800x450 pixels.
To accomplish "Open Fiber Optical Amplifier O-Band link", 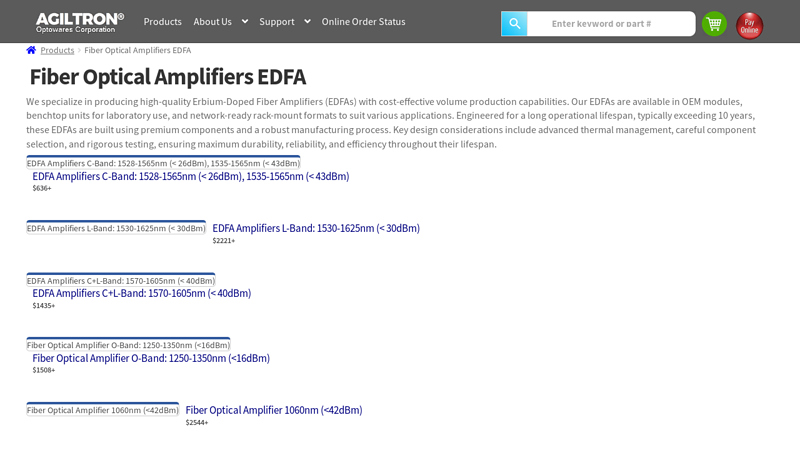I will click(x=151, y=358).
